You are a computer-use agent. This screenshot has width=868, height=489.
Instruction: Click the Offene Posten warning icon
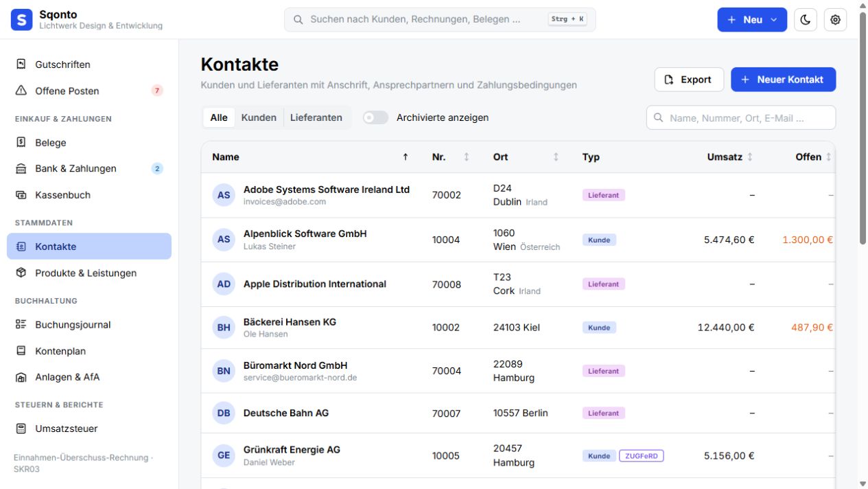tap(21, 90)
